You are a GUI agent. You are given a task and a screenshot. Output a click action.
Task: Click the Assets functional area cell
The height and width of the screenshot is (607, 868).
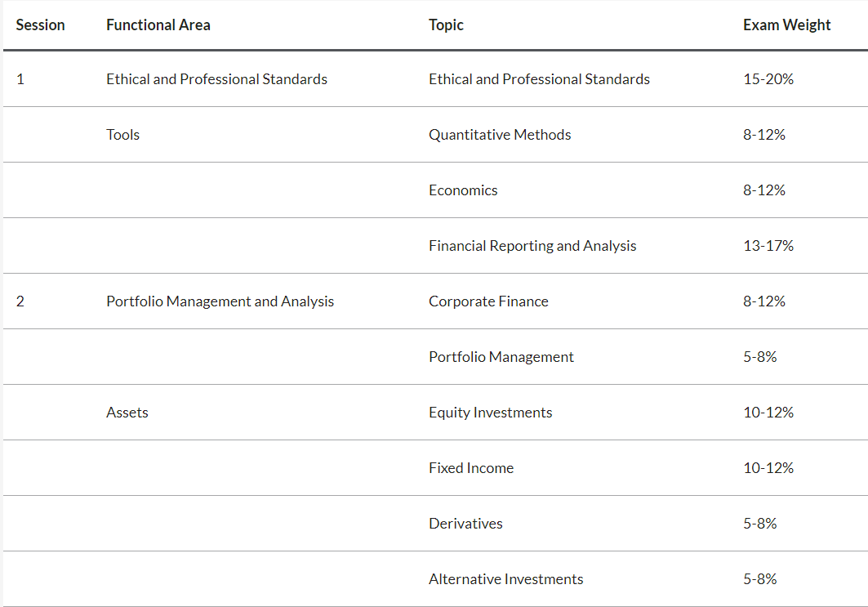pyautogui.click(x=127, y=413)
